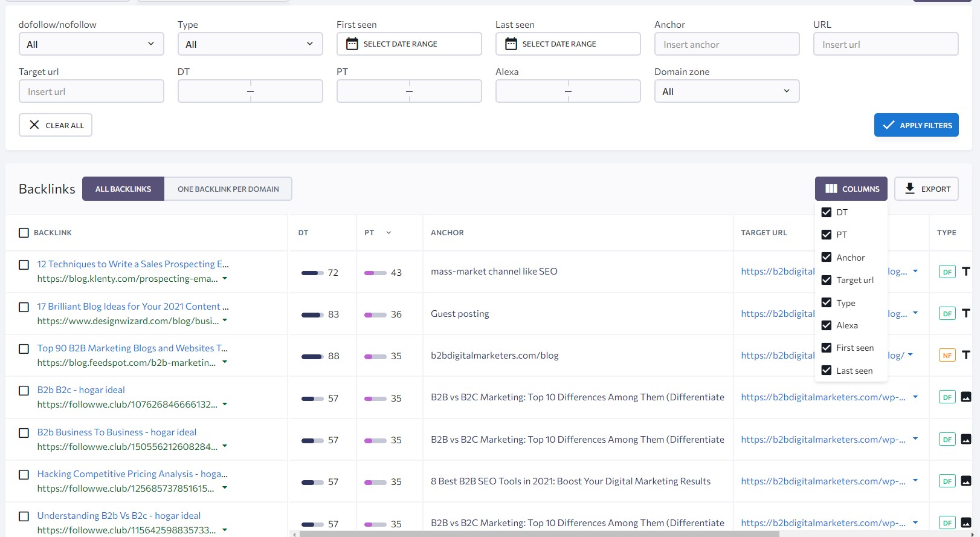
Task: Click text type icon in designwizard row
Action: [965, 313]
